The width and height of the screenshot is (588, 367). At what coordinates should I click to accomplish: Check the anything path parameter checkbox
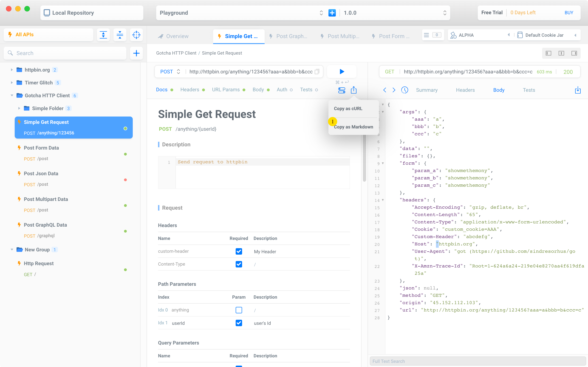point(239,310)
